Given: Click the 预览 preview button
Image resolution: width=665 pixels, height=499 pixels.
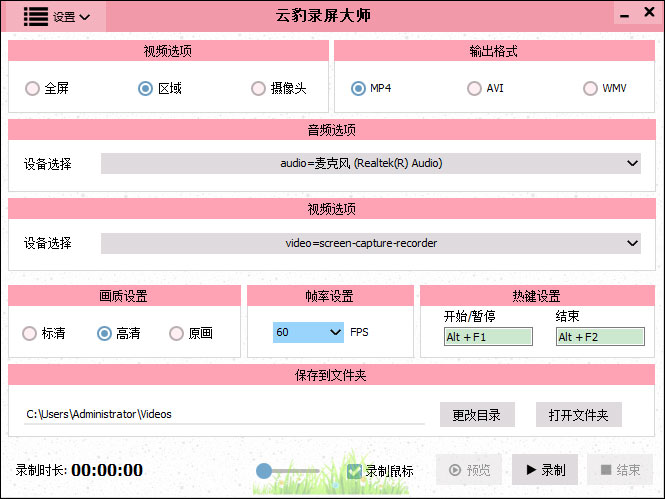Looking at the screenshot, I should point(469,470).
